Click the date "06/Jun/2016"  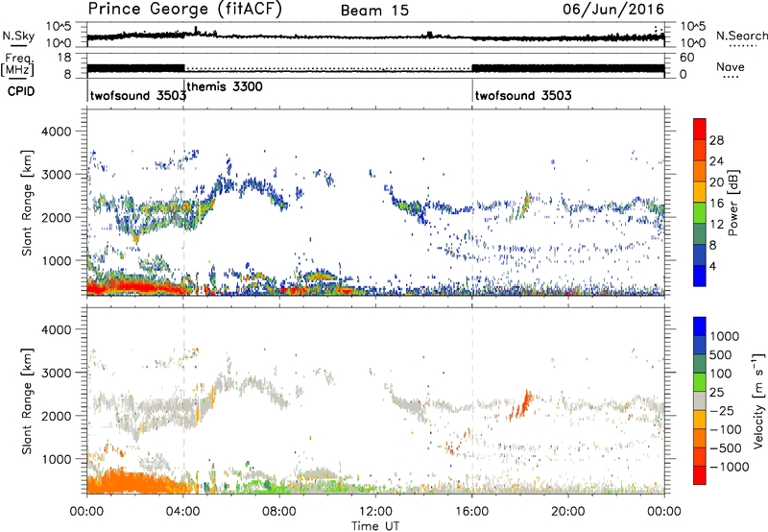click(x=613, y=10)
